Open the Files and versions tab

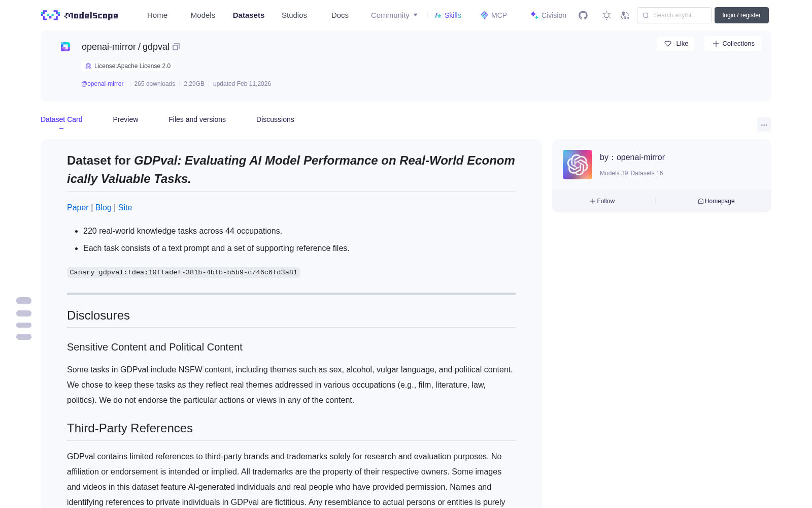point(197,119)
